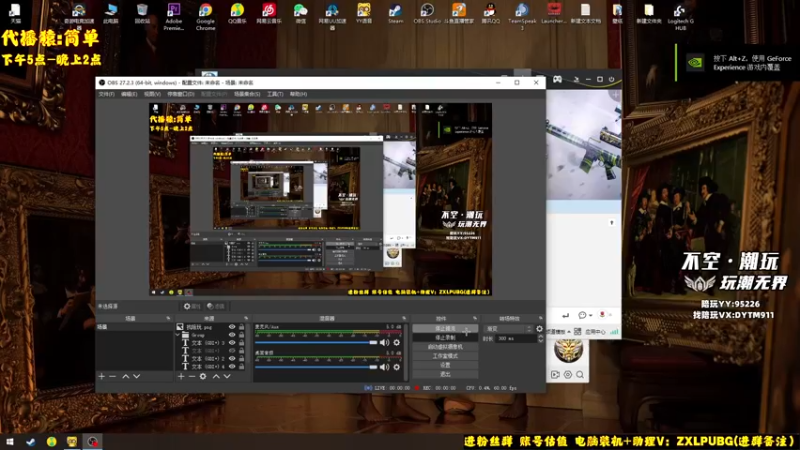Pop out the sources dock panel
Image resolution: width=800 pixels, height=450 pixels.
pyautogui.click(x=246, y=318)
